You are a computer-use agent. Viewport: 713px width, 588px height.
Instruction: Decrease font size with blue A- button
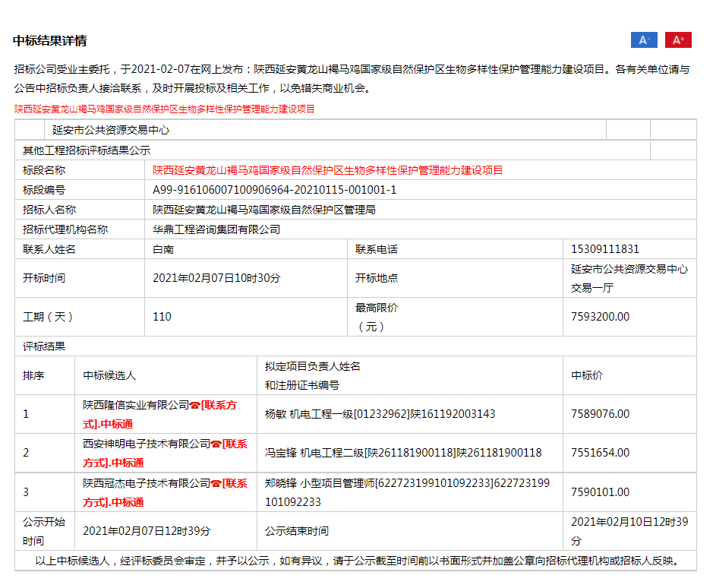[644, 40]
